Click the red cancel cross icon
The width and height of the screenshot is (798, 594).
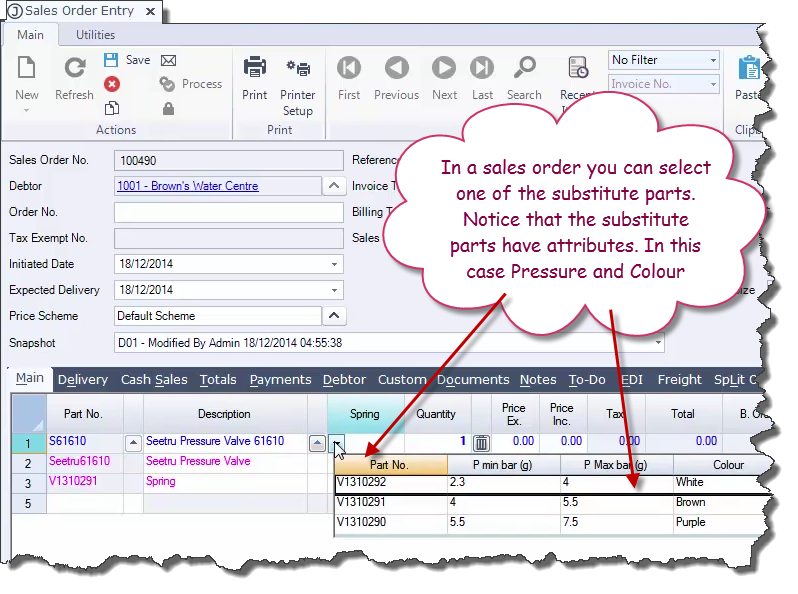point(112,84)
